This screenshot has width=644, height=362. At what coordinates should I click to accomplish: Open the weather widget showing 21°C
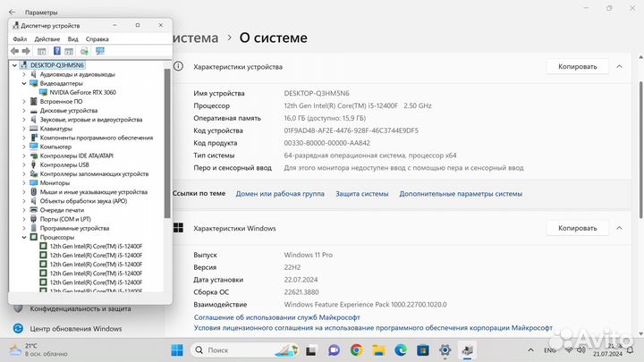click(39, 349)
